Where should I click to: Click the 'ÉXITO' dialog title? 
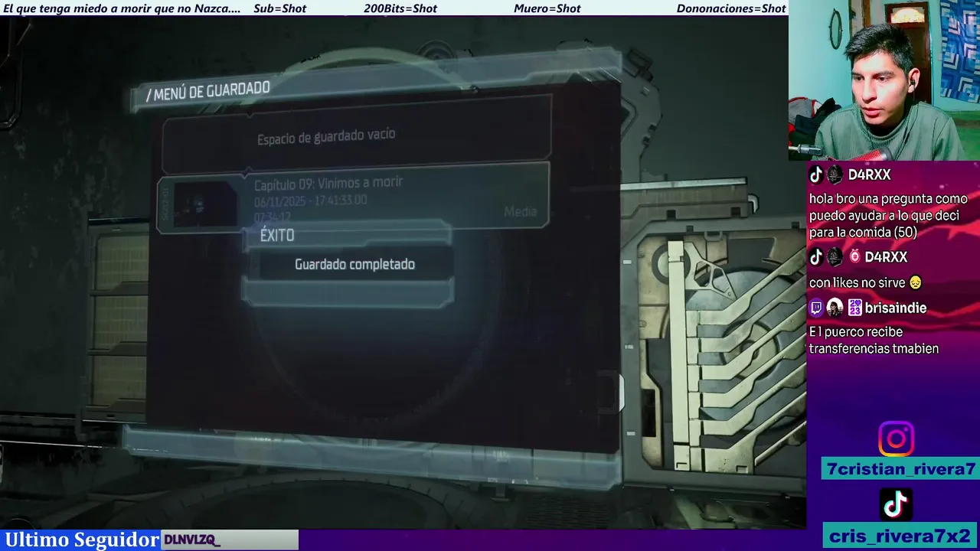coord(277,236)
